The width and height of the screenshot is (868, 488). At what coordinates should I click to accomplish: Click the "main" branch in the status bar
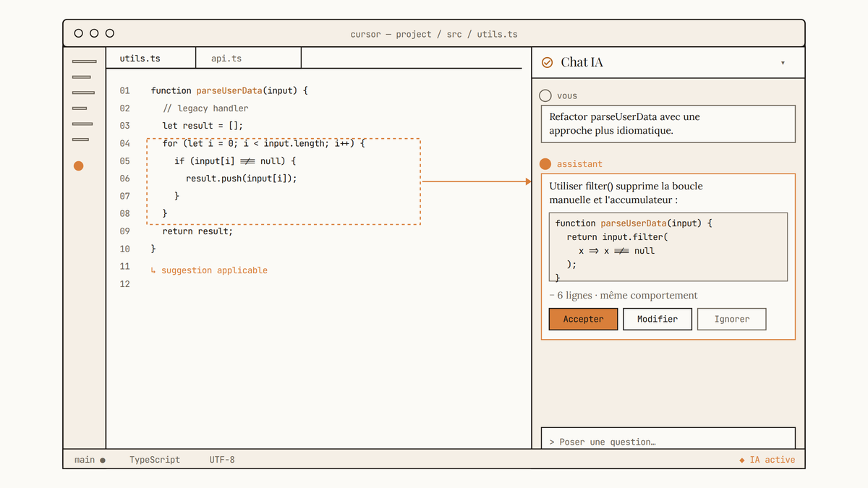[85, 460]
